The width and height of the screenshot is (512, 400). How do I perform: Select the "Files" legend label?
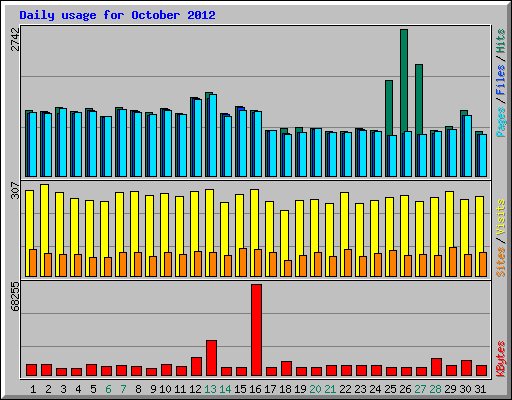(501, 80)
